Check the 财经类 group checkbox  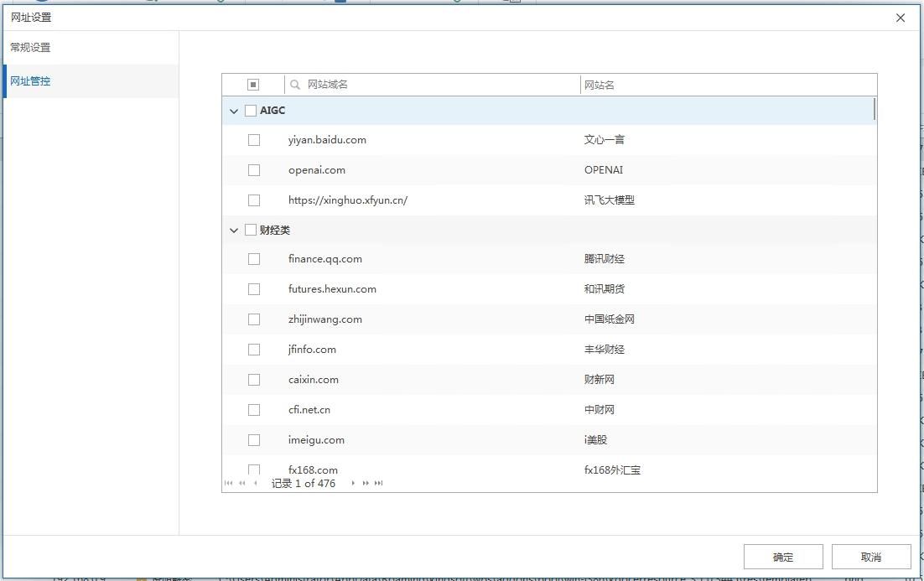(x=251, y=230)
